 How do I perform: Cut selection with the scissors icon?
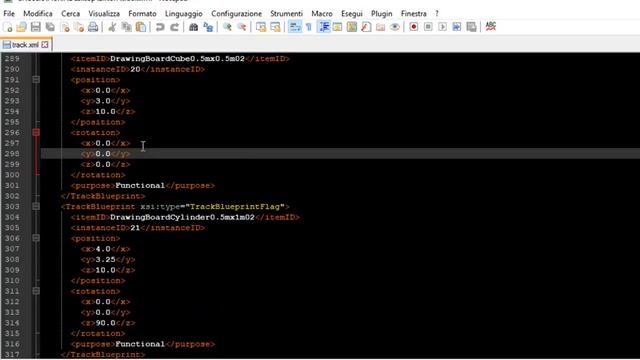[x=112, y=27]
